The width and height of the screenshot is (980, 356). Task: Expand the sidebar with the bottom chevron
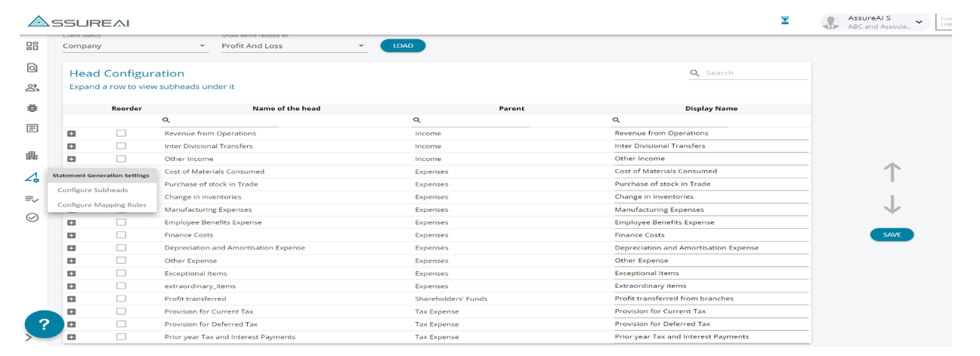29,337
